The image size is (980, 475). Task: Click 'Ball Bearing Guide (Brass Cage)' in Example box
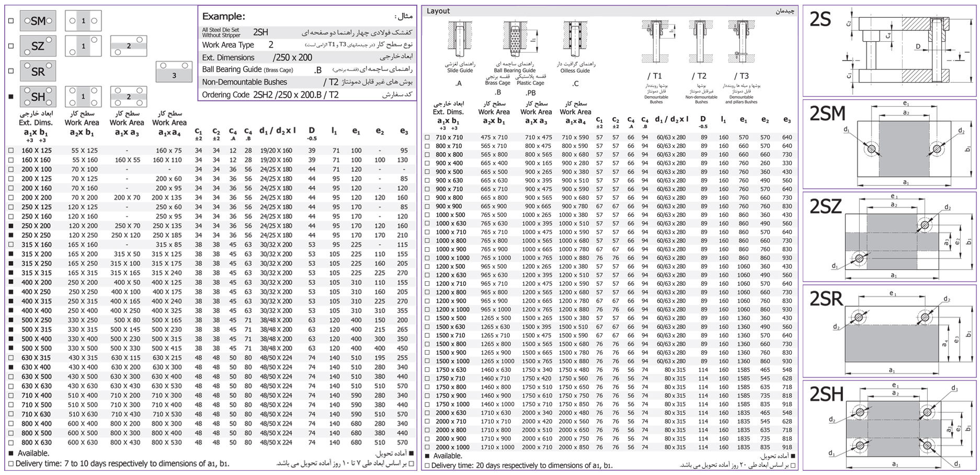point(247,69)
